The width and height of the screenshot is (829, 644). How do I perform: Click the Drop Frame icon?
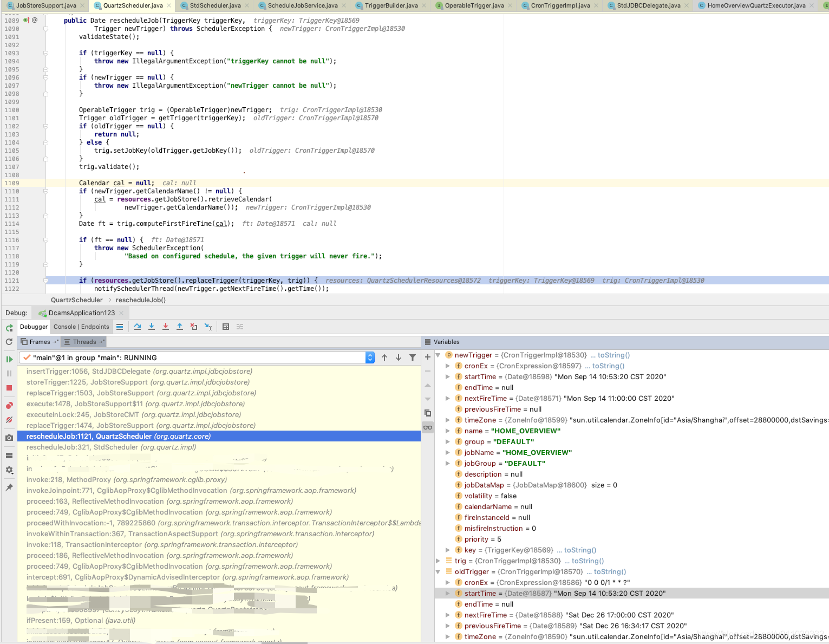point(194,327)
